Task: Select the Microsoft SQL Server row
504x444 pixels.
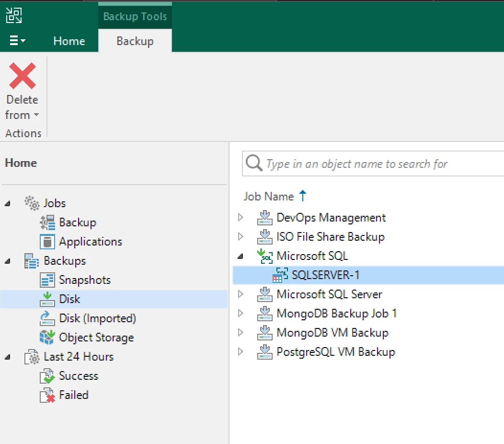Action: [329, 294]
